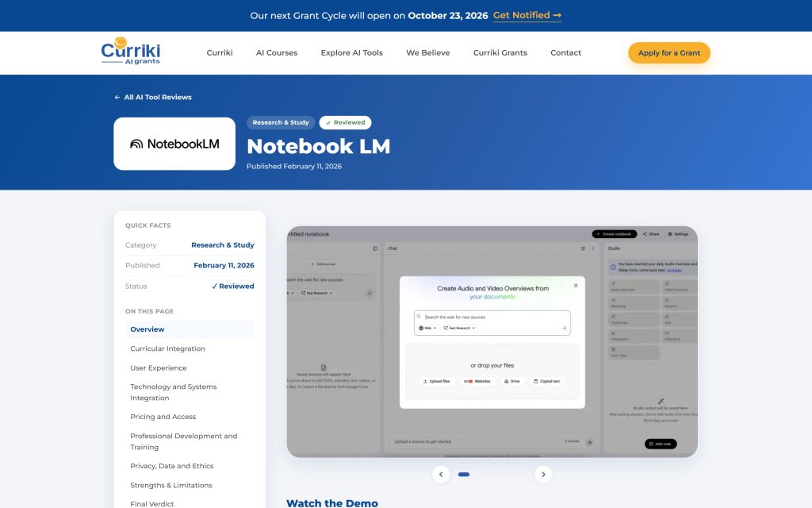This screenshot has width=812, height=508.
Task: Open Curriki Grants navigation item
Action: pos(500,53)
